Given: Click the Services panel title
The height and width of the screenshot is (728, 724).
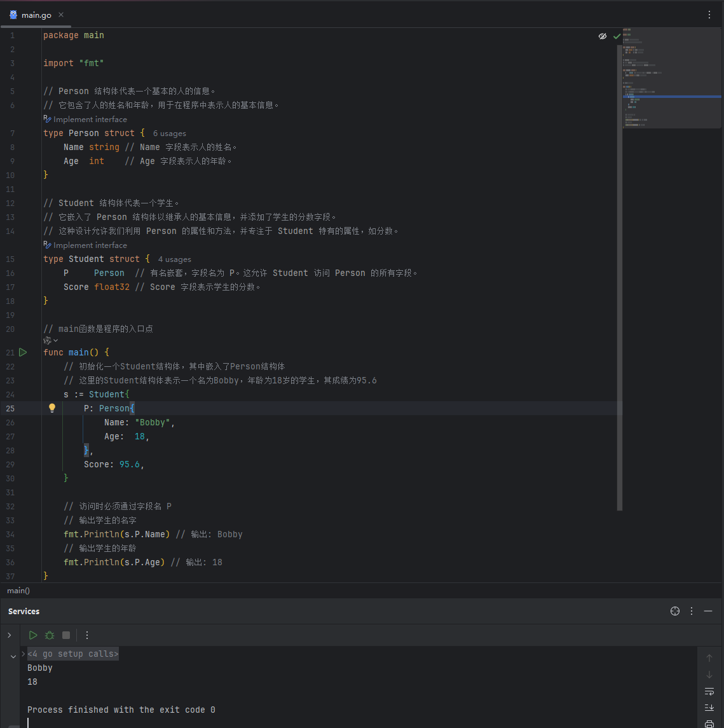Looking at the screenshot, I should [x=24, y=612].
